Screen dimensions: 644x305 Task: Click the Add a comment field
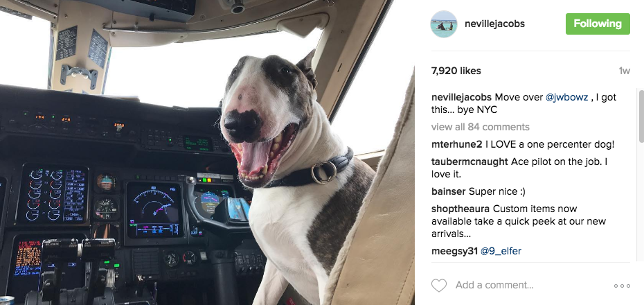click(530, 286)
